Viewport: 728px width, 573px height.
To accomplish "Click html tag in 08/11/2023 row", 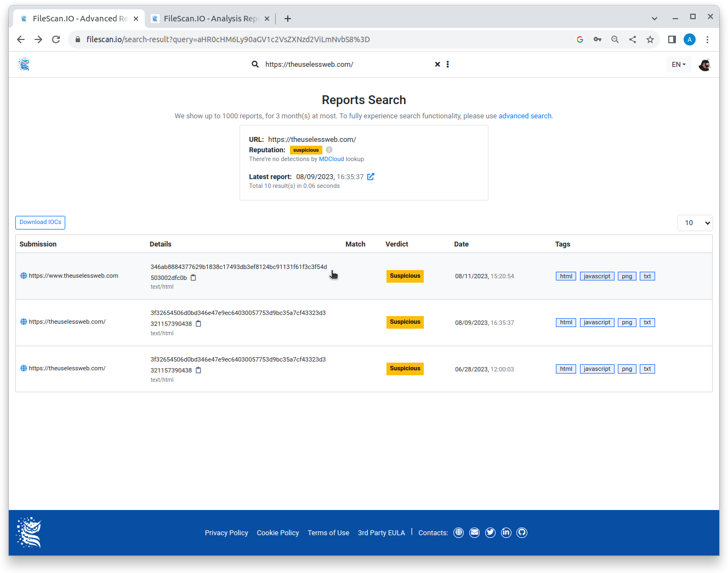I will pos(566,276).
